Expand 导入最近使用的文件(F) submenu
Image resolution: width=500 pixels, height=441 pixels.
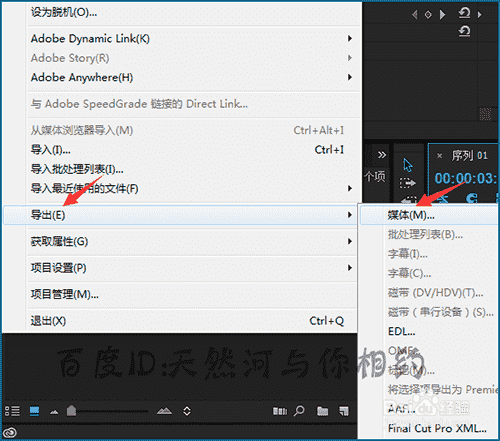pos(195,189)
